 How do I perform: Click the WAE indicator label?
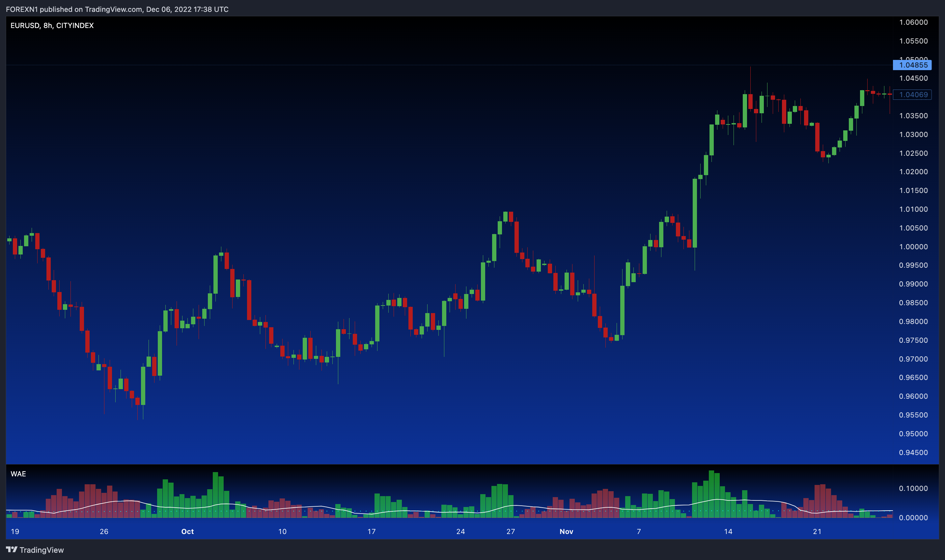18,474
